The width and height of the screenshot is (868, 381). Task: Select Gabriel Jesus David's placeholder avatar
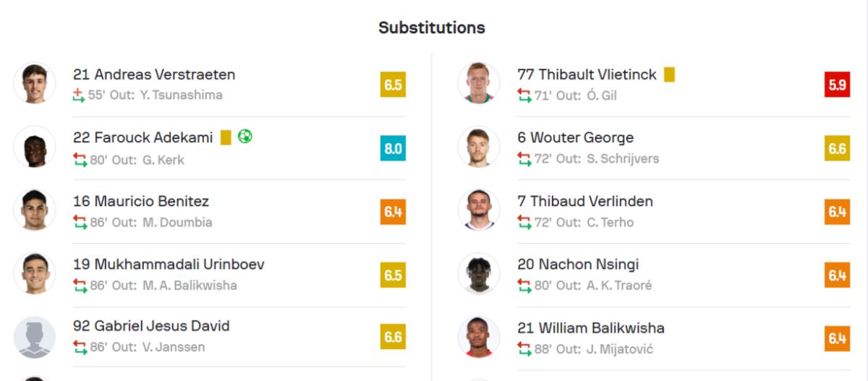tap(34, 338)
